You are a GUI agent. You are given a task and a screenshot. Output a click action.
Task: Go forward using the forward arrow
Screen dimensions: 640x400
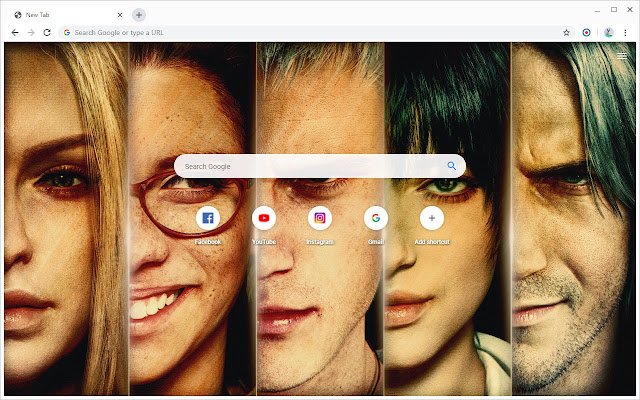click(31, 33)
